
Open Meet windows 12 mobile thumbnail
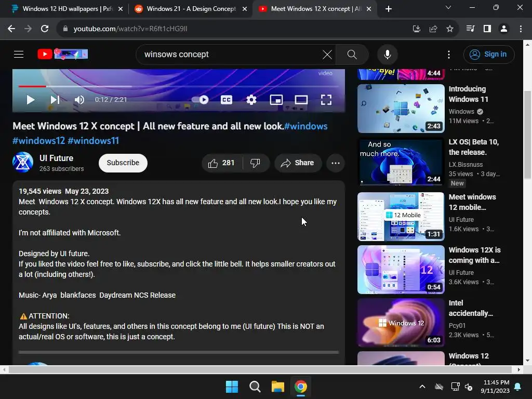pos(401,217)
